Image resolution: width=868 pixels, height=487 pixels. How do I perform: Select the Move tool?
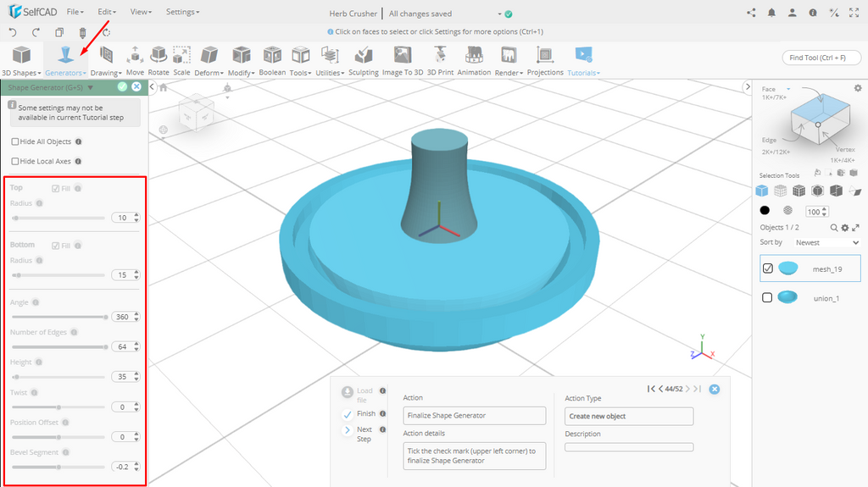pyautogui.click(x=135, y=61)
